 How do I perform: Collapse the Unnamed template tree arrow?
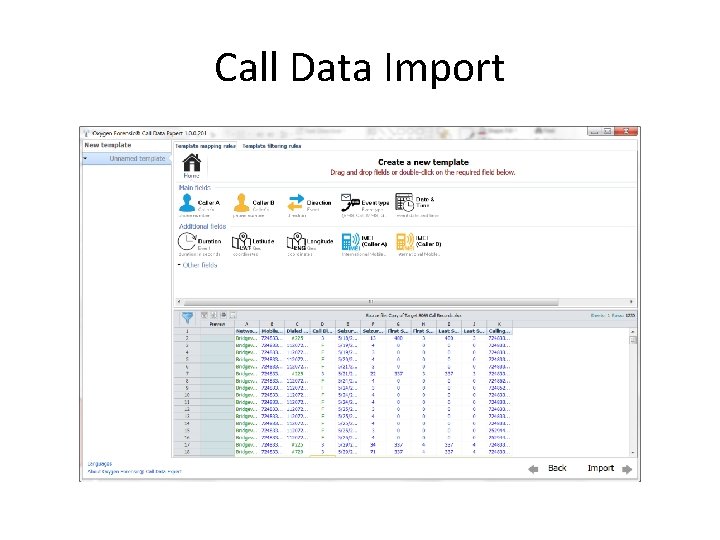(85, 158)
